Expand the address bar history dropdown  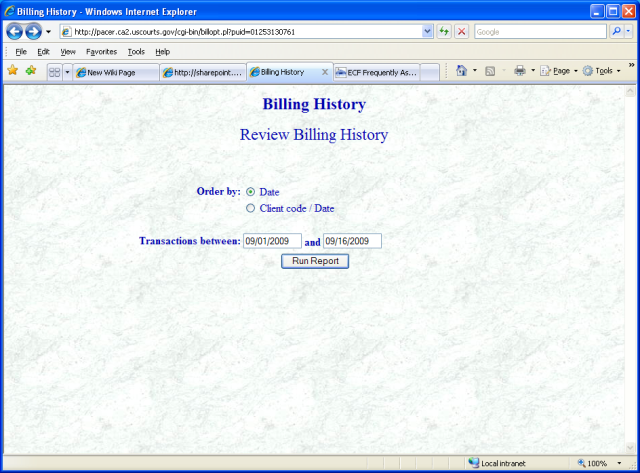tap(427, 31)
